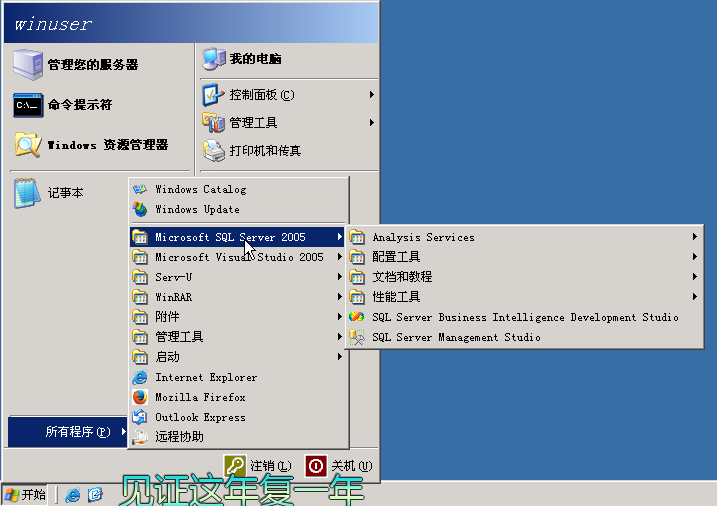Expand the Microsoft Visual Studio 2005 submenu arrow
The width and height of the screenshot is (717, 506).
(340, 257)
